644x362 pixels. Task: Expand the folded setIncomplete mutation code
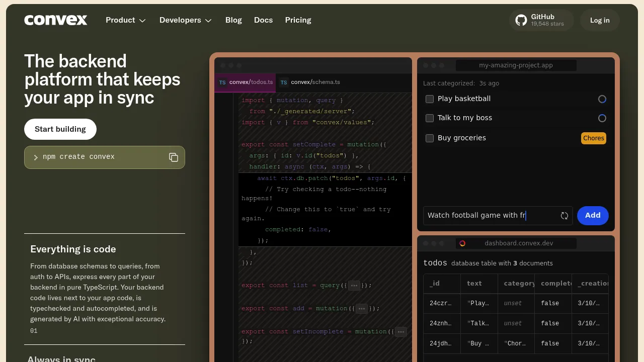401,332
